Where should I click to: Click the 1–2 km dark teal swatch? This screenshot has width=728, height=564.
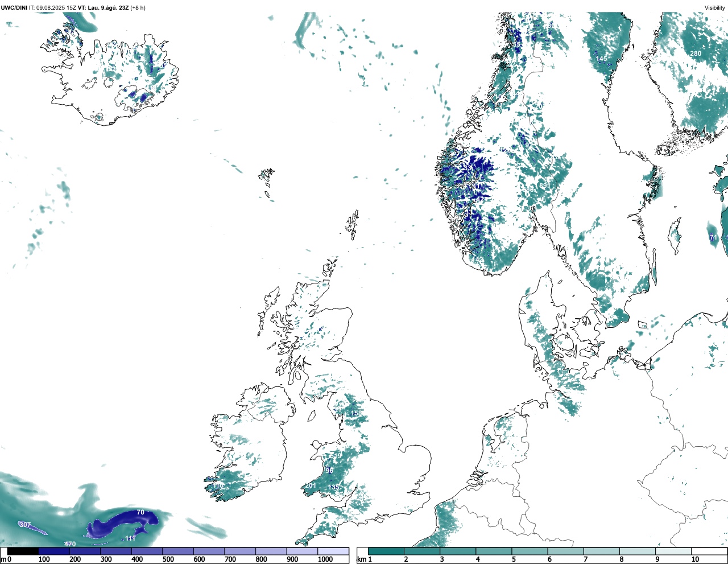(x=386, y=551)
